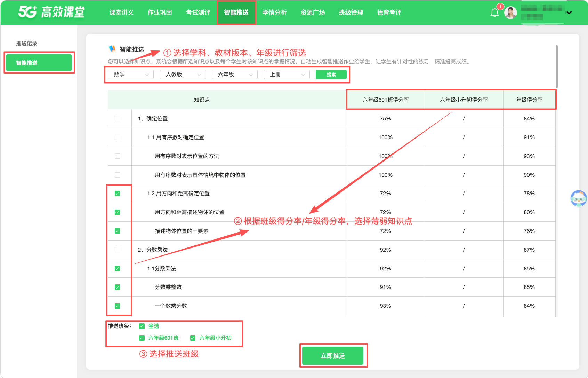Check the 1、确定位置 checkbox
Image resolution: width=588 pixels, height=378 pixels.
117,119
